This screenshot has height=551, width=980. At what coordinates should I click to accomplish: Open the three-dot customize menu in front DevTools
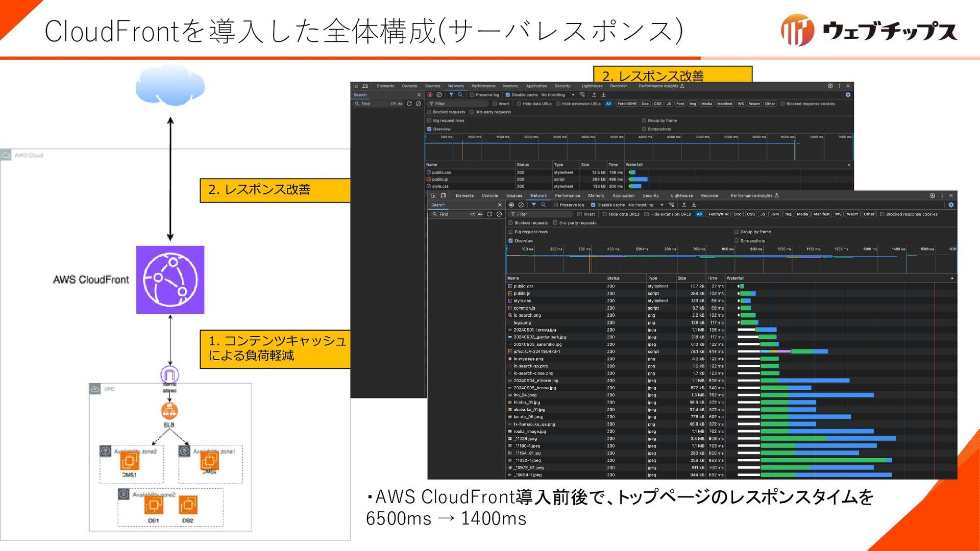pyautogui.click(x=942, y=196)
